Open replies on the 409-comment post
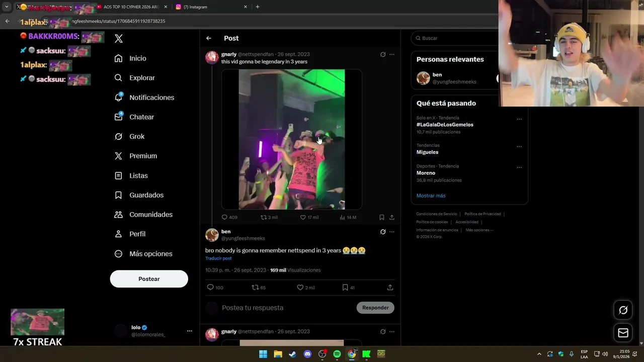 (229, 217)
